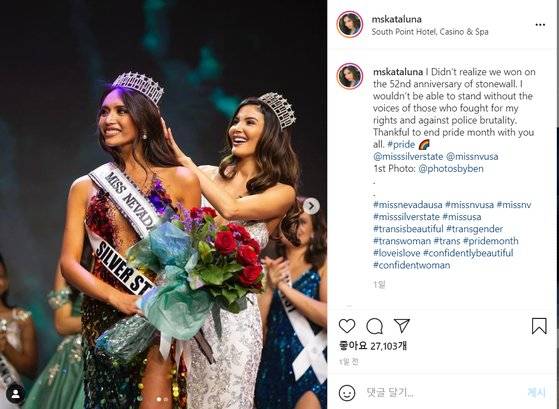This screenshot has width=559, height=409.
Task: Share the post with the paper plane icon
Action: click(402, 326)
